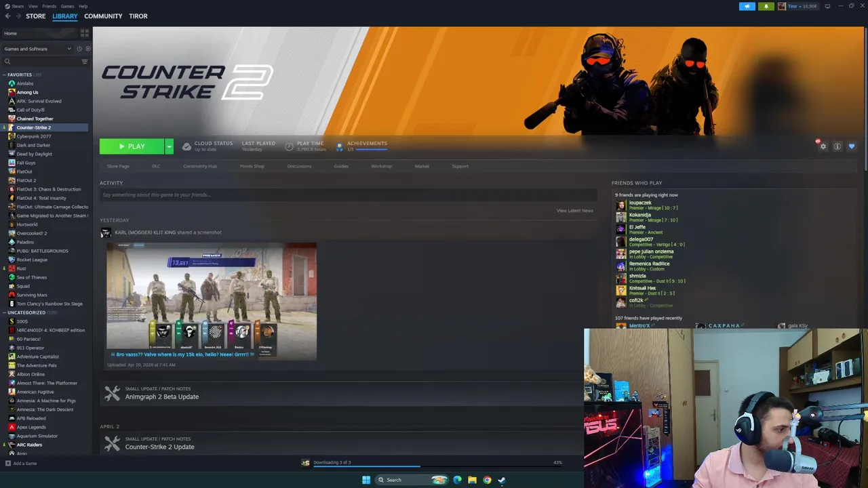Screen dimensions: 868x488
Task: Click the activity comment input field
Action: 347,195
